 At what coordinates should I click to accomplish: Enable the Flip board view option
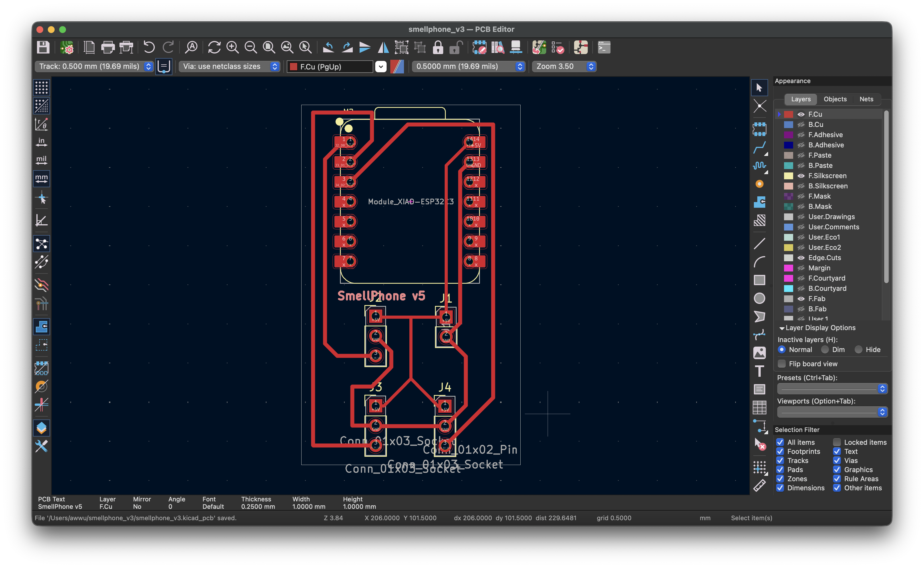(x=782, y=364)
